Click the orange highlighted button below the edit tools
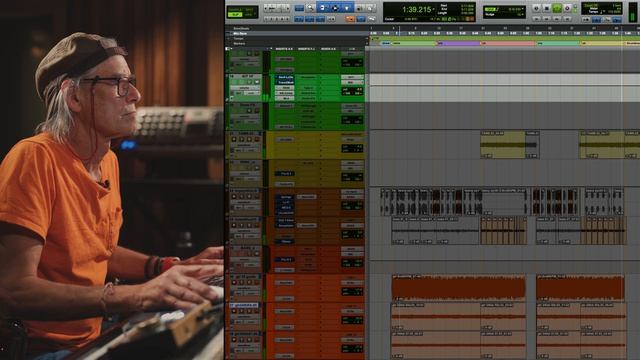Screen dimensions: 640x360 pos(350,19)
